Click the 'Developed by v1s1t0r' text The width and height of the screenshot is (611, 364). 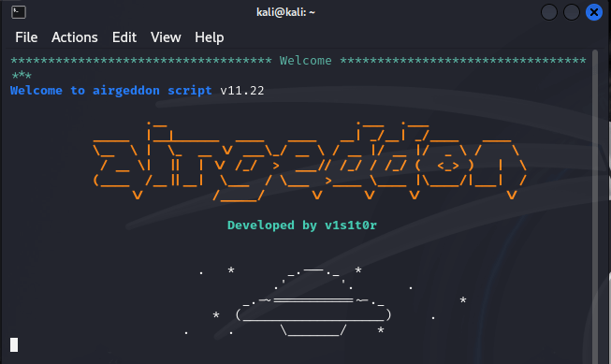(302, 226)
